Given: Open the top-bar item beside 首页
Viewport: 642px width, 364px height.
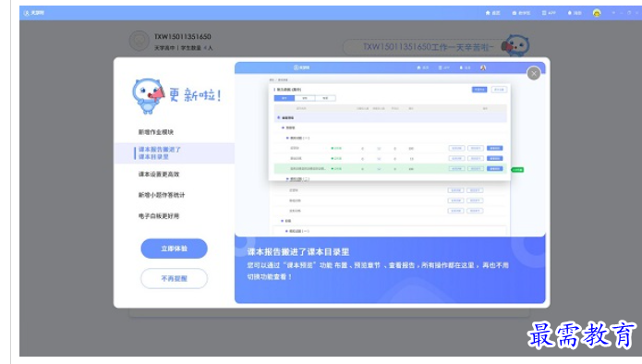Looking at the screenshot, I should click(521, 13).
